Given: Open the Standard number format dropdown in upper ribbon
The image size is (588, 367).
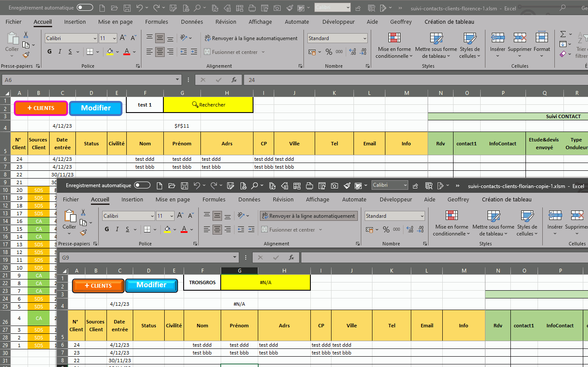Looking at the screenshot, I should (365, 38).
